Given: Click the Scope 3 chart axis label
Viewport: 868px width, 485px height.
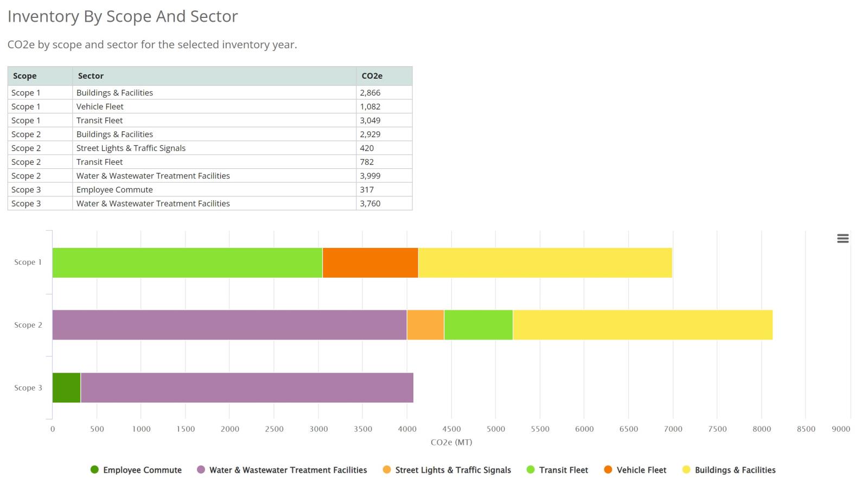Looking at the screenshot, I should (28, 388).
